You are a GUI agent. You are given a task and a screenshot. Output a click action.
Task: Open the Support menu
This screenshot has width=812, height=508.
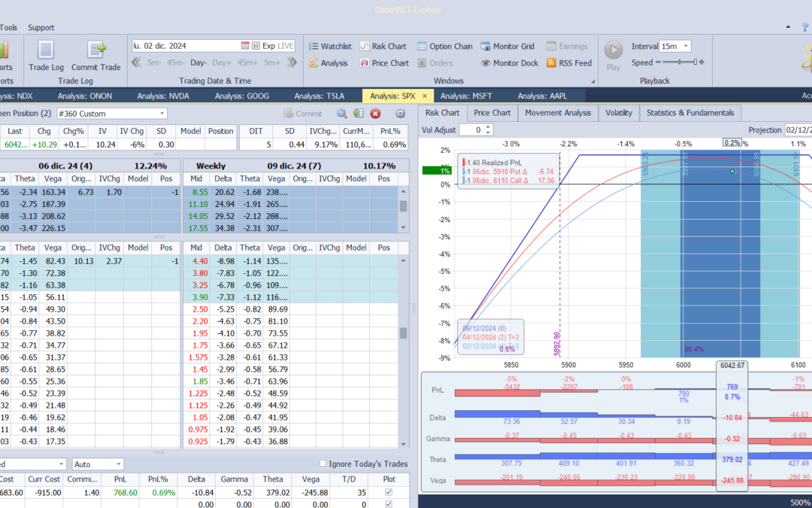click(x=41, y=28)
